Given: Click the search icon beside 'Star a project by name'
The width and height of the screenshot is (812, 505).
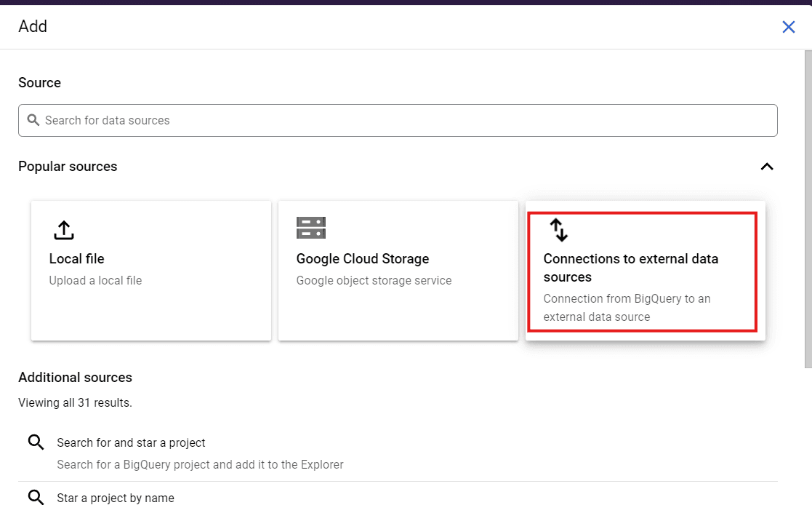Looking at the screenshot, I should pyautogui.click(x=36, y=497).
